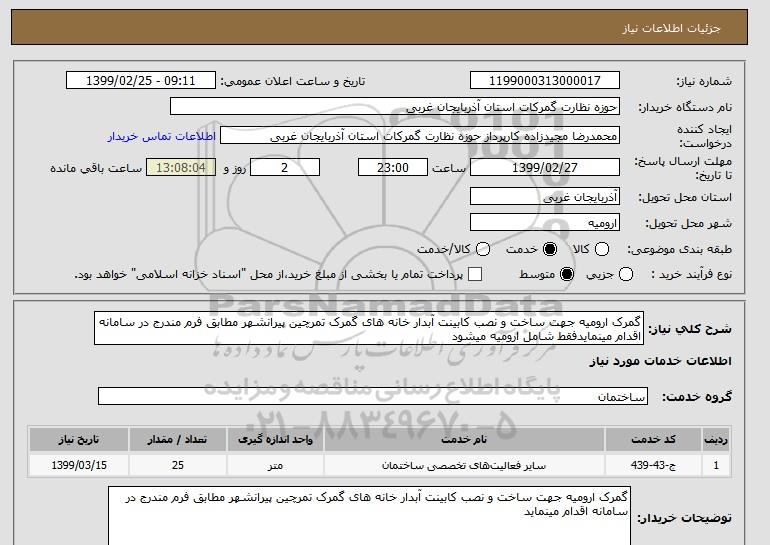Click row number 1 cell
The image size is (770, 545).
(716, 465)
